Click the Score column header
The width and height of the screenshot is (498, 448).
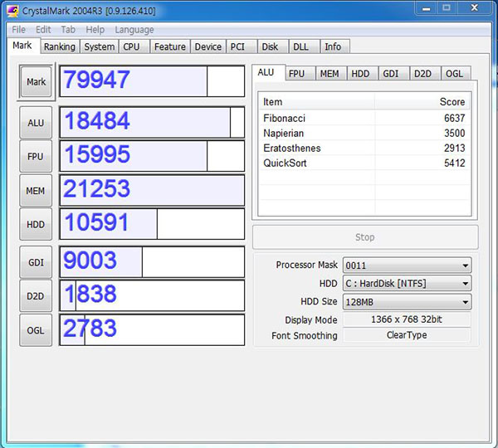422,102
